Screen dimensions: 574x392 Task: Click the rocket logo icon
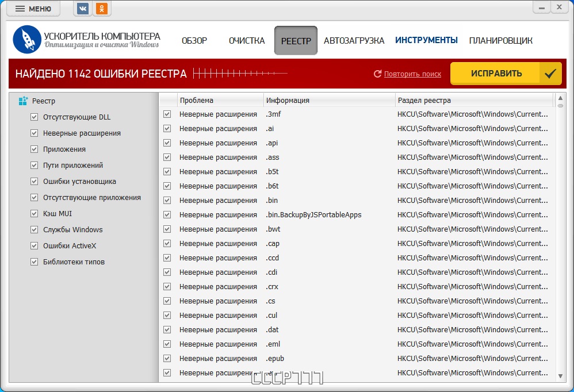coord(27,40)
